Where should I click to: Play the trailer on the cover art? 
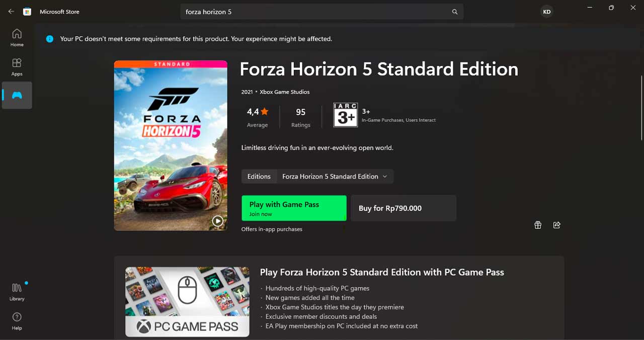point(217,221)
